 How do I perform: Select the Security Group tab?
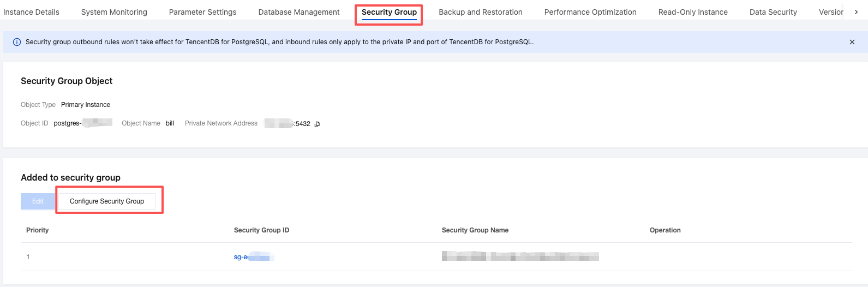coord(389,12)
